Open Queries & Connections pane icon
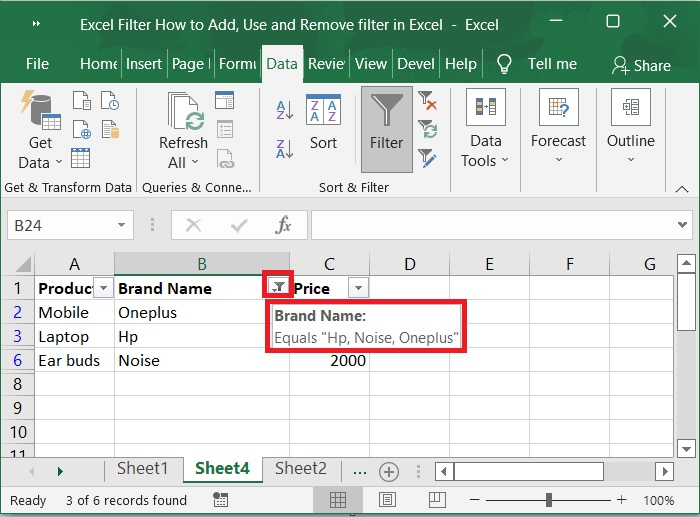This screenshot has height=517, width=700. 225,100
